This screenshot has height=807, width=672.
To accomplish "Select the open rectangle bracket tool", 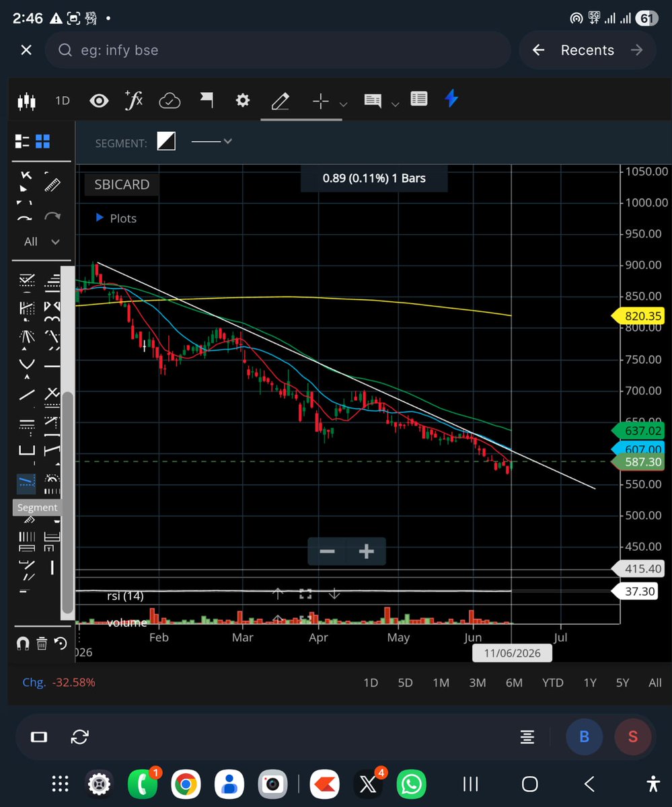I will (x=26, y=451).
